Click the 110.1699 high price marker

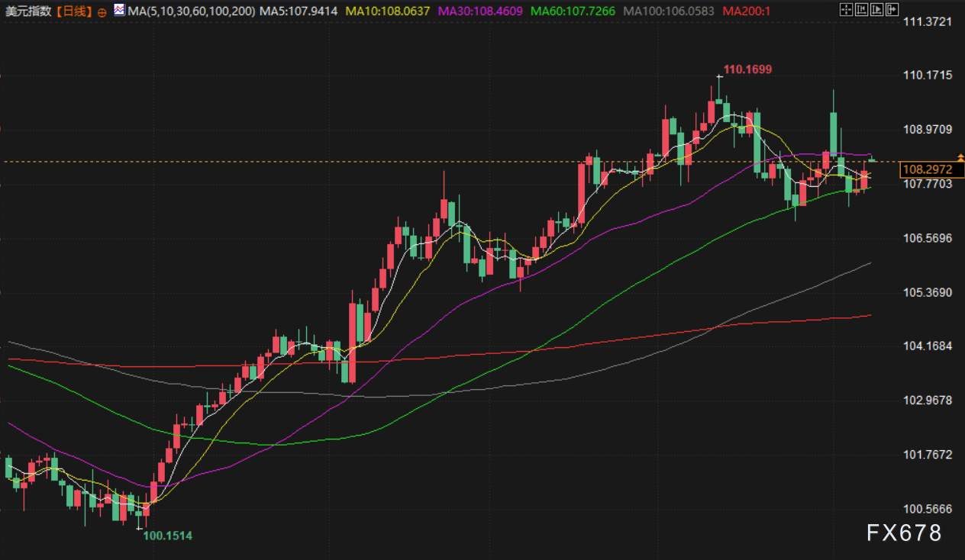[x=747, y=69]
